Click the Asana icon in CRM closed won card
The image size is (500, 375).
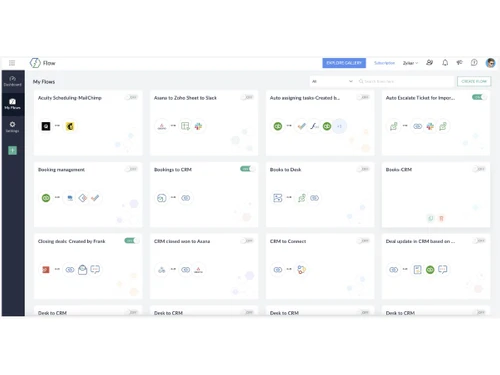click(198, 269)
